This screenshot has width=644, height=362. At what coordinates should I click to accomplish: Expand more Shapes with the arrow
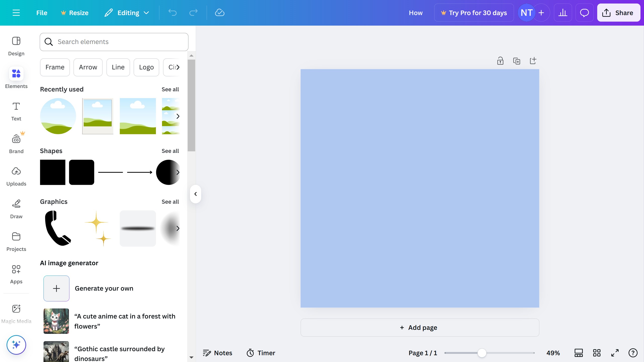[x=178, y=172]
